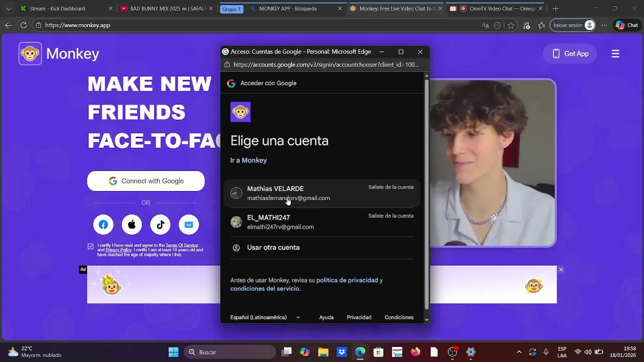
Task: Show hidden system tray icons chevron
Action: point(519,352)
